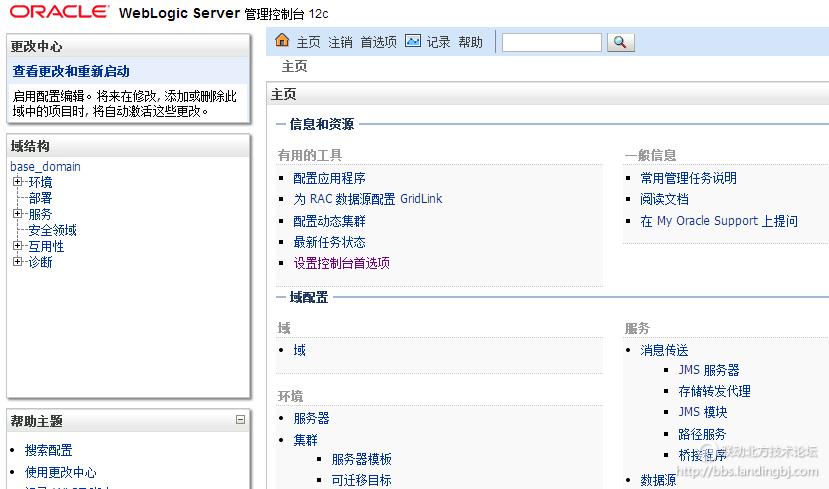Open the 设置控制台首选项 link
Viewport: 829px width, 489px height.
pos(342,263)
